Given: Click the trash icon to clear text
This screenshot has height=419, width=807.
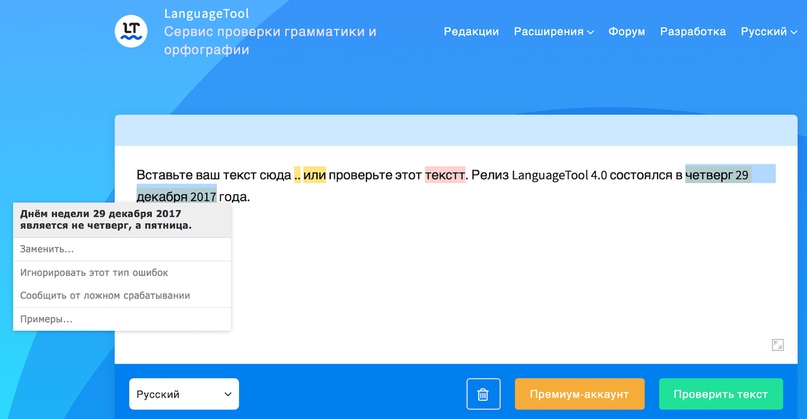Looking at the screenshot, I should [x=483, y=394].
